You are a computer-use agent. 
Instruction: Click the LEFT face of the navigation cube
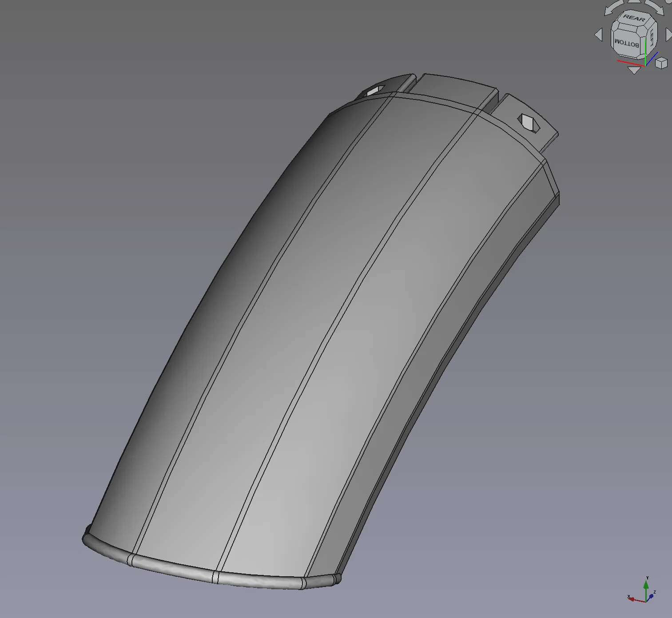click(x=652, y=37)
